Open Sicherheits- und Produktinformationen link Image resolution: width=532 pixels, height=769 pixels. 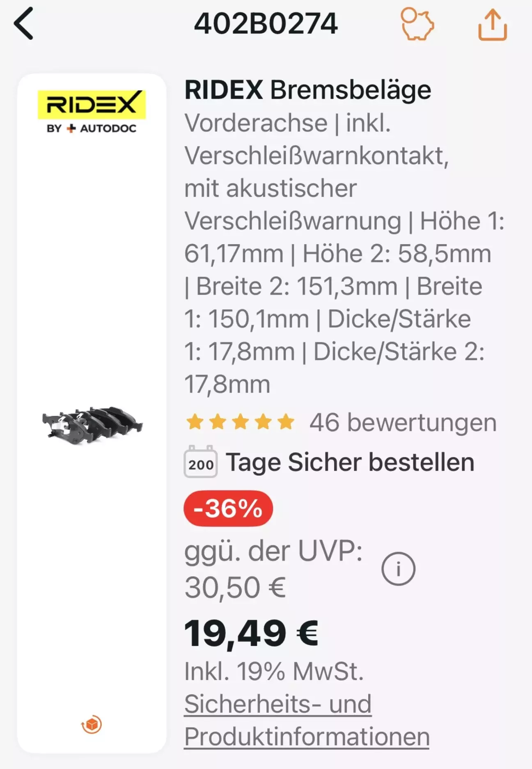tap(306, 720)
